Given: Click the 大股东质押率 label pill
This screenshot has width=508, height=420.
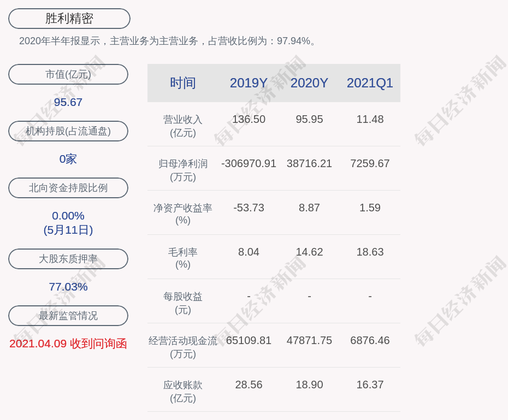Looking at the screenshot, I should pos(68,259).
